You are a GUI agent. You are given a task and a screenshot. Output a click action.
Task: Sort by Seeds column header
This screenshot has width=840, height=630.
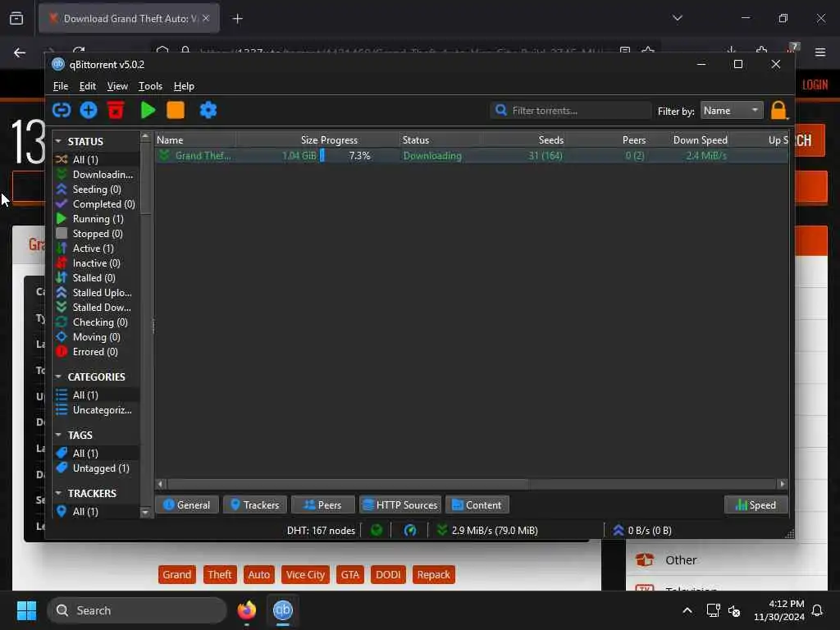[x=523, y=139]
